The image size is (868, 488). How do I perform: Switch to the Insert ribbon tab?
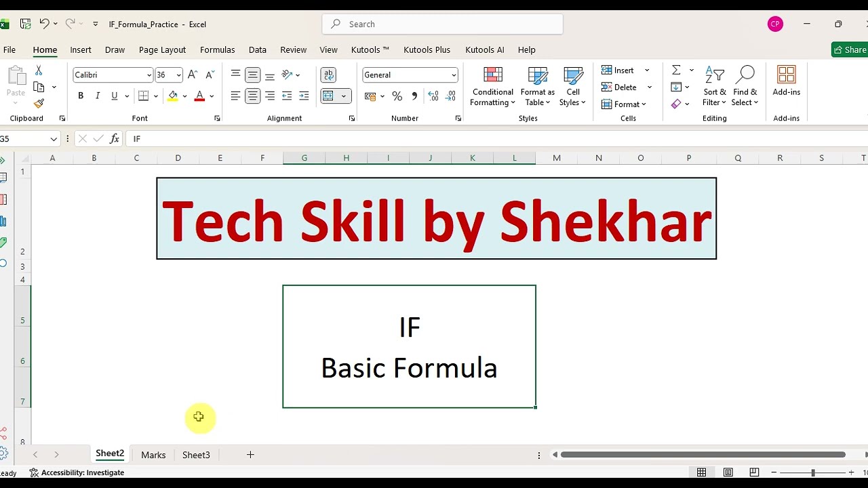(x=81, y=49)
